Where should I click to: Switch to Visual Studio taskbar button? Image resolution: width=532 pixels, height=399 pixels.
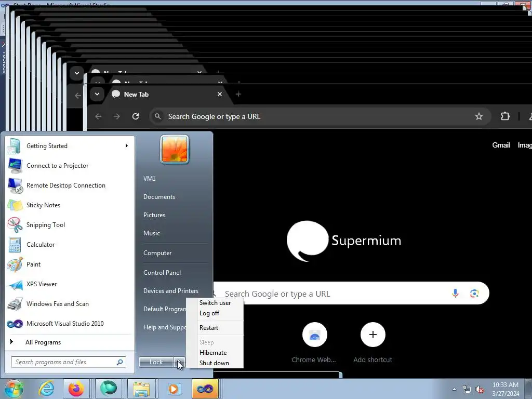coord(205,389)
